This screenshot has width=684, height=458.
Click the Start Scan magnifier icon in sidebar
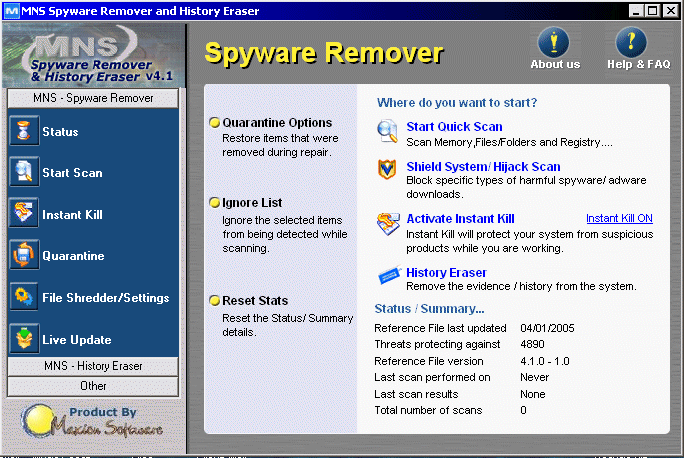coord(24,171)
